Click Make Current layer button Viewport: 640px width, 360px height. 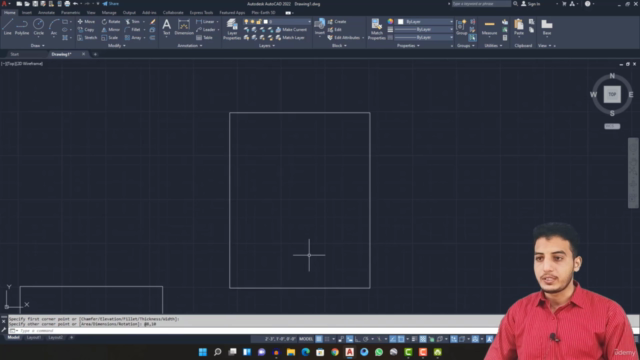(x=291, y=30)
